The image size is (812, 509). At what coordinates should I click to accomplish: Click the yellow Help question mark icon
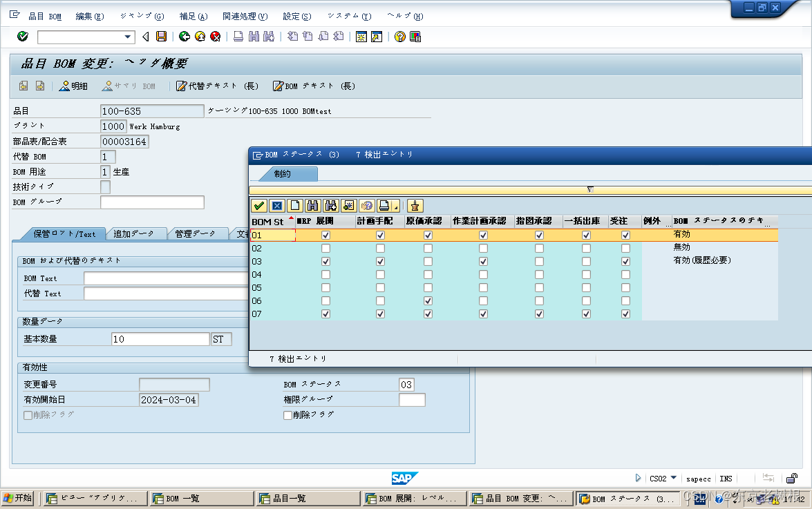tap(400, 36)
